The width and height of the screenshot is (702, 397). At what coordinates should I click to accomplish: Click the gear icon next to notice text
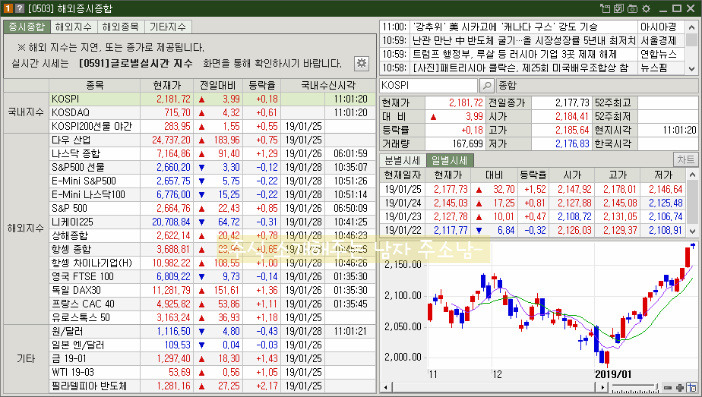tap(361, 63)
